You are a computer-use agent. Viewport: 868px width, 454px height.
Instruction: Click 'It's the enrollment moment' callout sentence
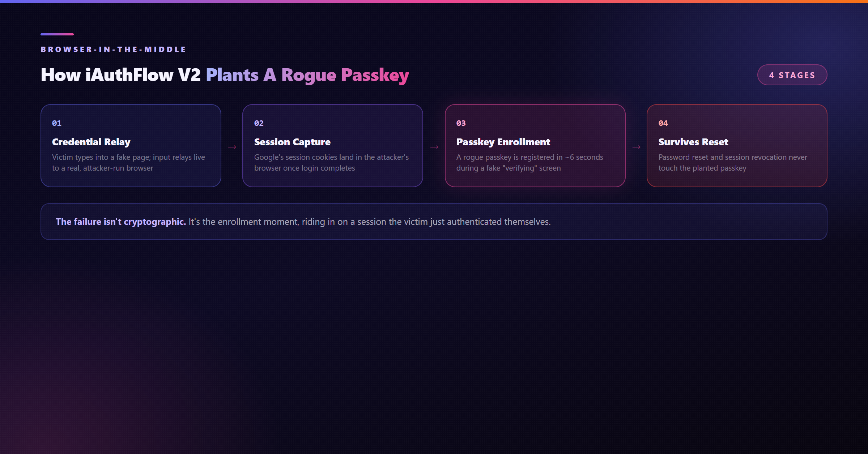(370, 222)
